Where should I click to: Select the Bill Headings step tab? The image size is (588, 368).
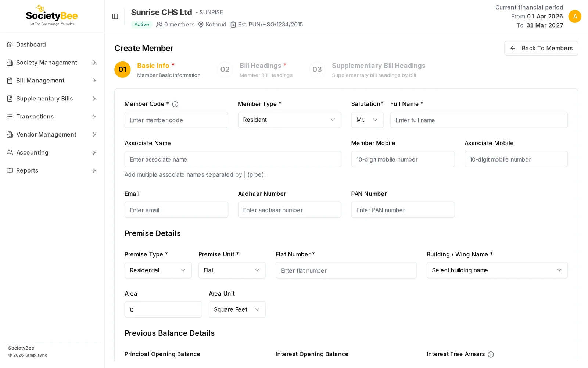pyautogui.click(x=255, y=70)
